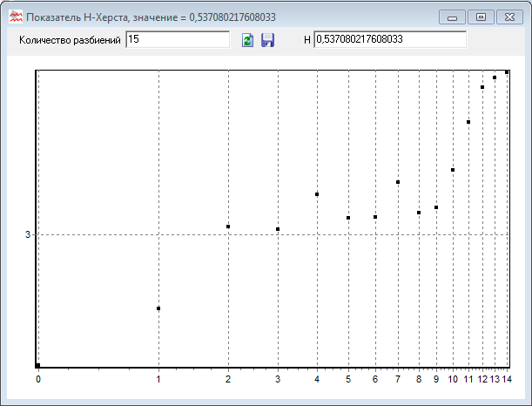Close the Hurst exponent window

pos(508,17)
